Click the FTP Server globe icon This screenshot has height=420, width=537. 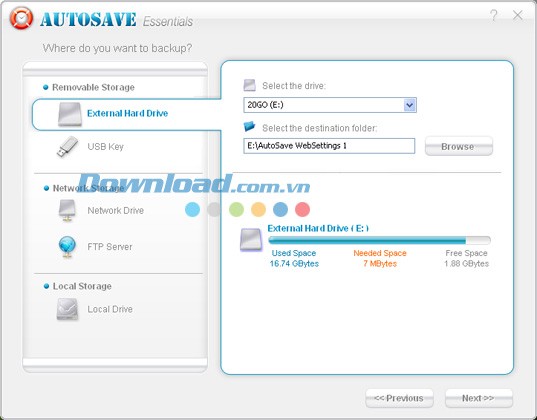point(67,247)
